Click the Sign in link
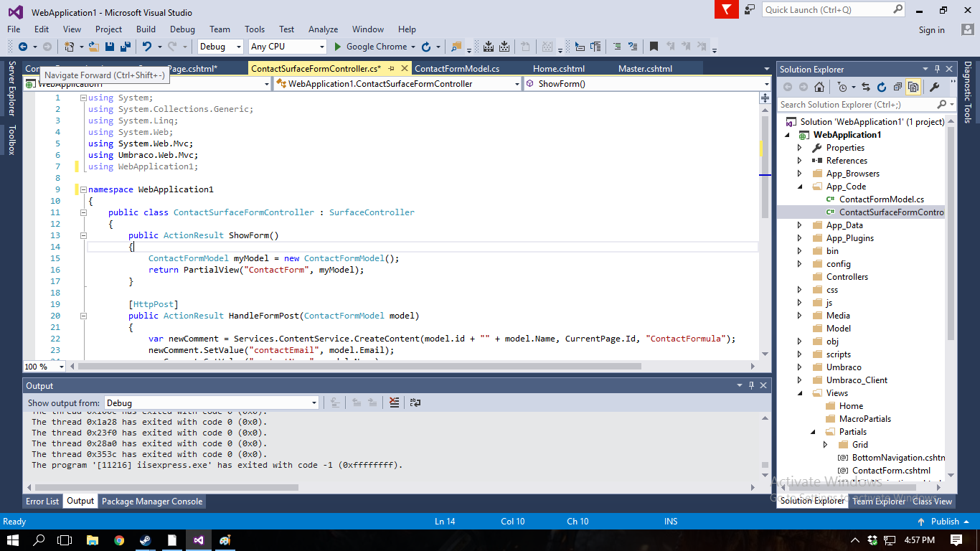 [x=931, y=30]
